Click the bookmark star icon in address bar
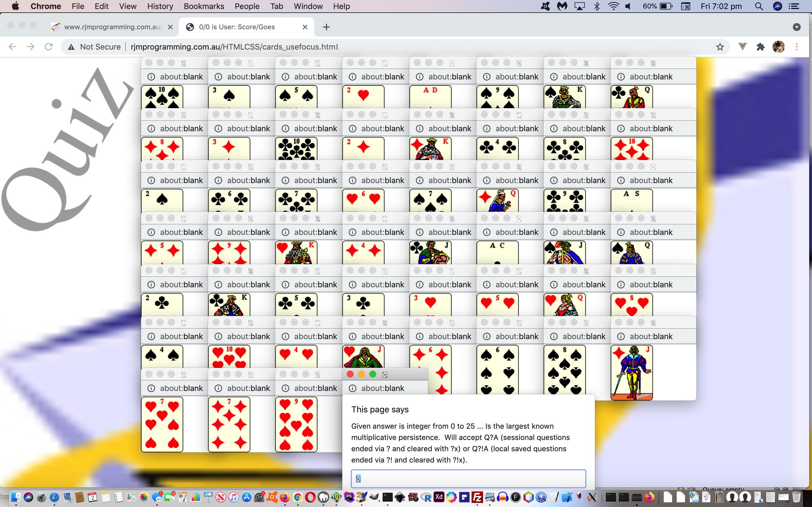The image size is (812, 507). click(720, 47)
